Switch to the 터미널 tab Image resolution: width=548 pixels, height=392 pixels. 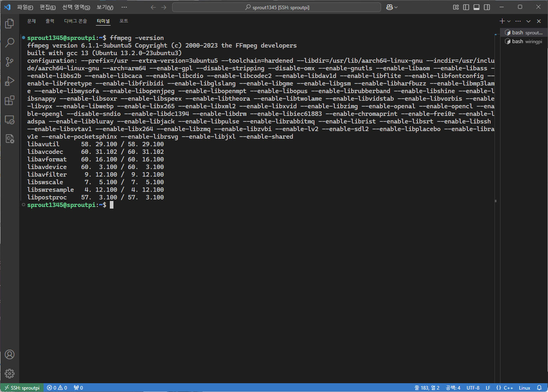tap(103, 21)
